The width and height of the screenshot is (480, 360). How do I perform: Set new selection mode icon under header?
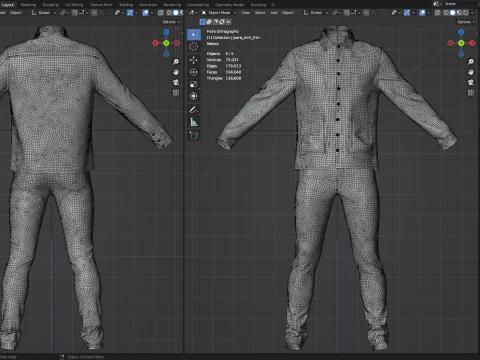202,22
